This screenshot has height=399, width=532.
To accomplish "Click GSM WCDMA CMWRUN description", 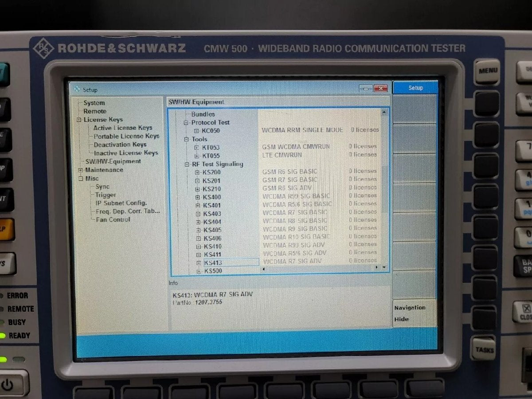I will pos(296,147).
